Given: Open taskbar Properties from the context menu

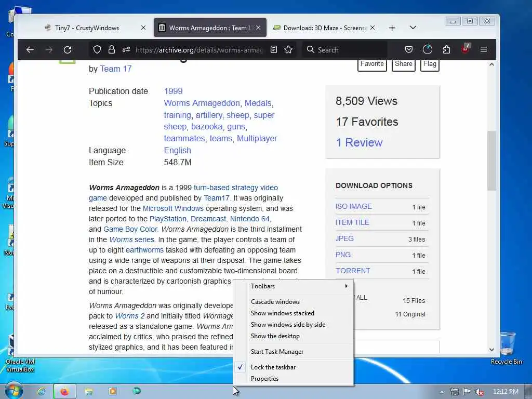Looking at the screenshot, I should tap(294, 379).
